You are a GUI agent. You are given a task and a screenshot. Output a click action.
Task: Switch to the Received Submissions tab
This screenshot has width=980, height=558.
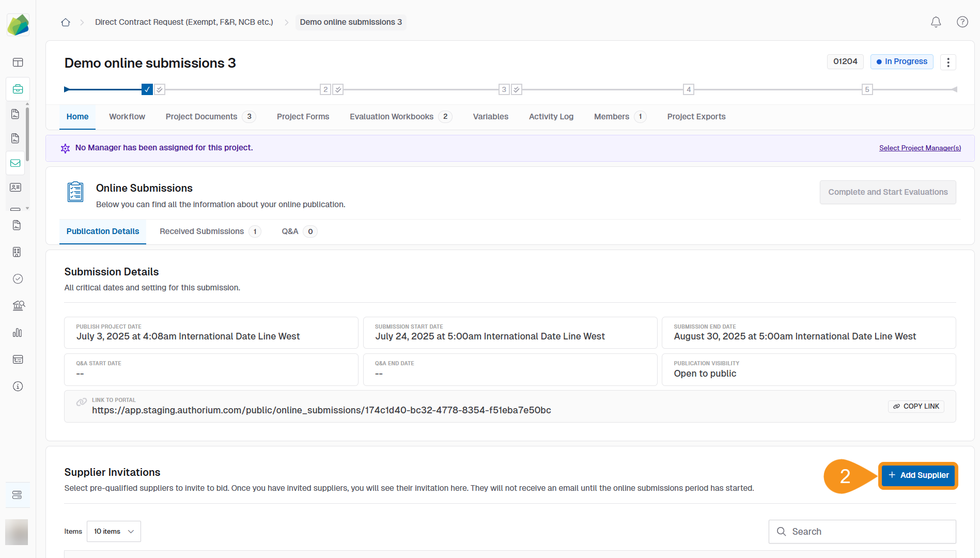201,231
